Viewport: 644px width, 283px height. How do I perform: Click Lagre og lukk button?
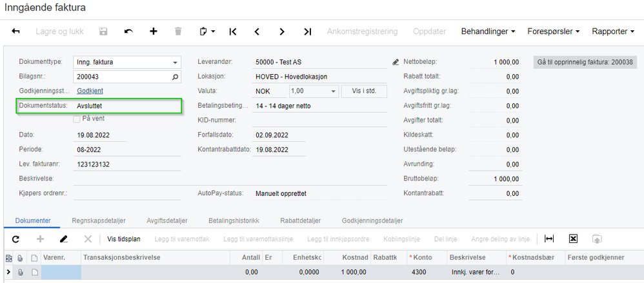click(58, 31)
